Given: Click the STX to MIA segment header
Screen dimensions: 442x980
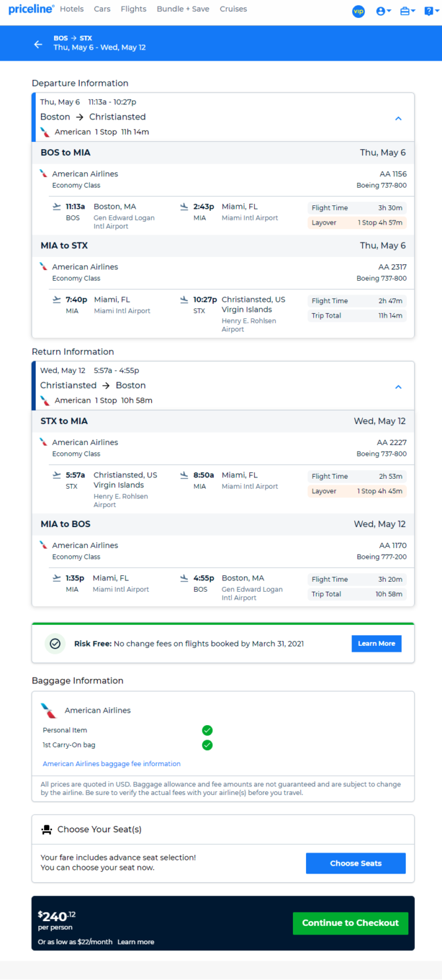Looking at the screenshot, I should click(x=224, y=421).
